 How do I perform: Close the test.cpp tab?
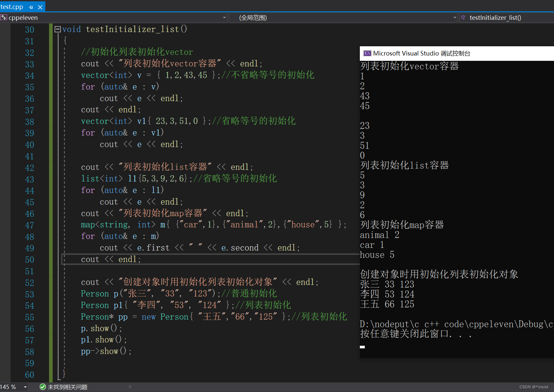[x=40, y=7]
